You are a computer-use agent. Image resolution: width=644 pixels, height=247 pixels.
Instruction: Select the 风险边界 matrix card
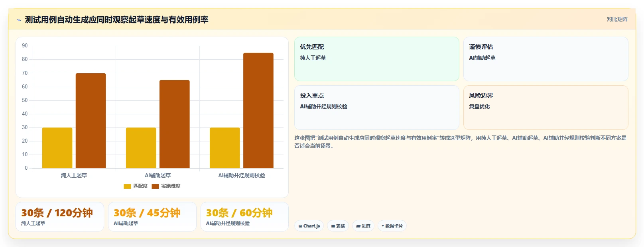546,108
